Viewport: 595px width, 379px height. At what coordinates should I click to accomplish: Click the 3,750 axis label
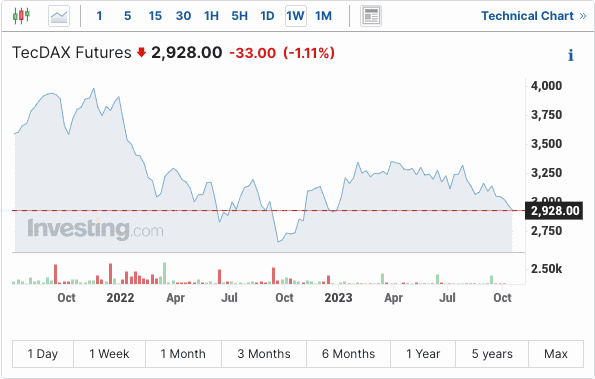tap(546, 115)
